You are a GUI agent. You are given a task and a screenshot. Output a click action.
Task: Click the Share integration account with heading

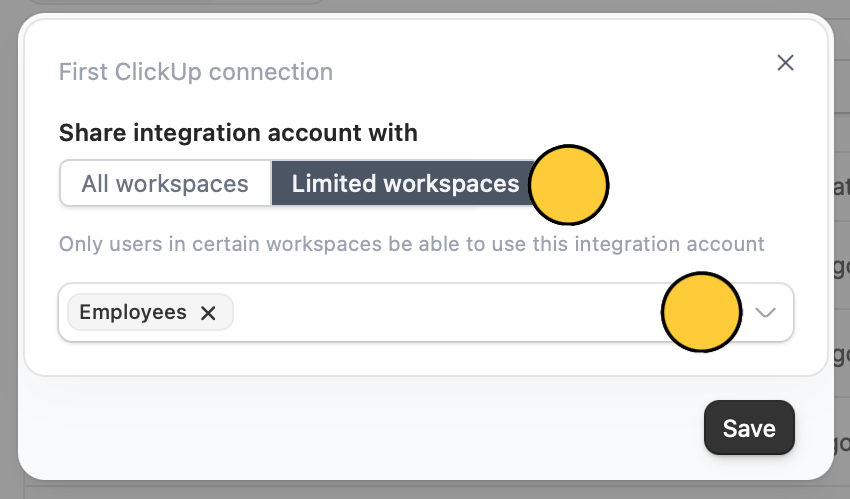(238, 133)
